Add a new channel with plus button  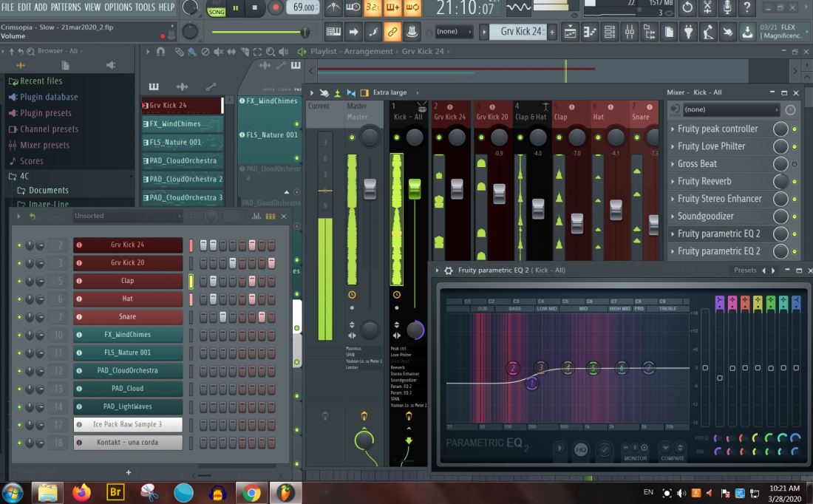tap(129, 472)
